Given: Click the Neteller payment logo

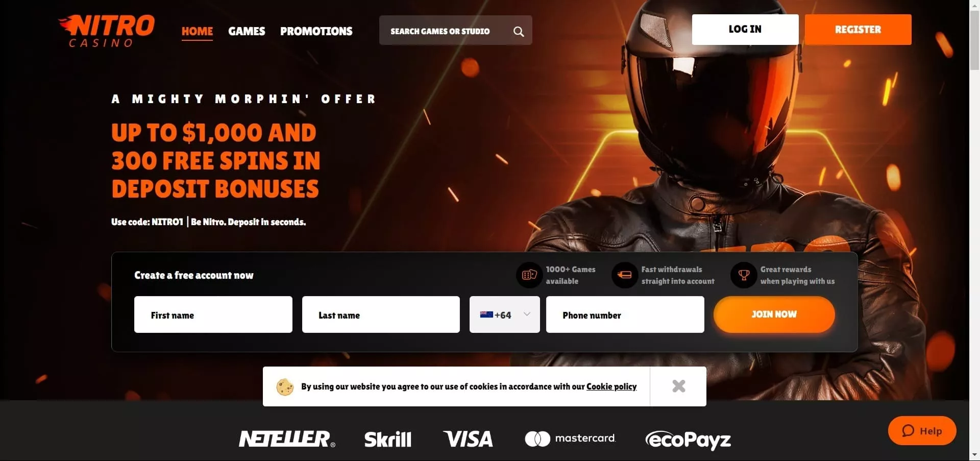Looking at the screenshot, I should pyautogui.click(x=287, y=439).
